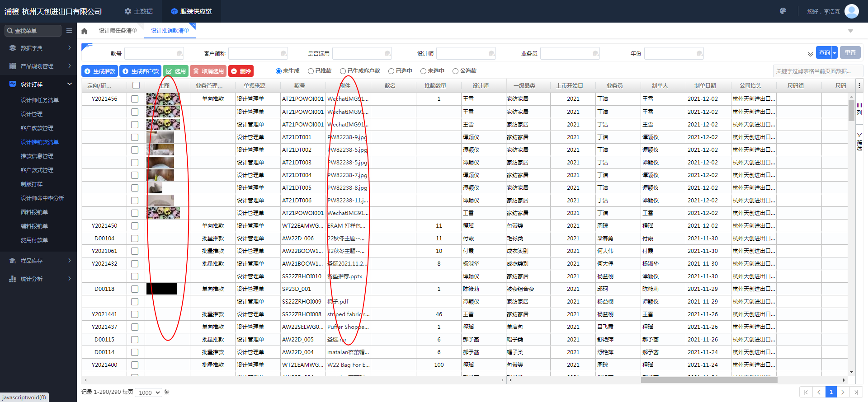
Task: Click the 取消选用 button
Action: click(208, 71)
